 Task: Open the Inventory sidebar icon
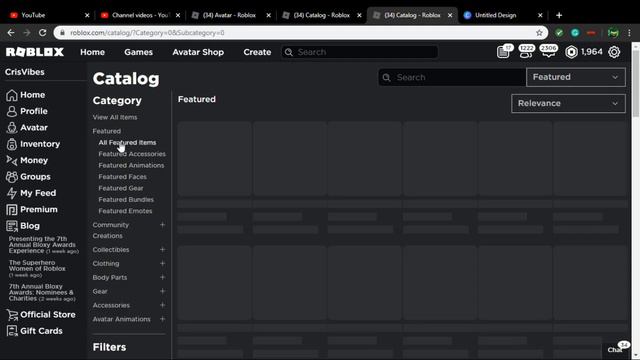click(11, 144)
